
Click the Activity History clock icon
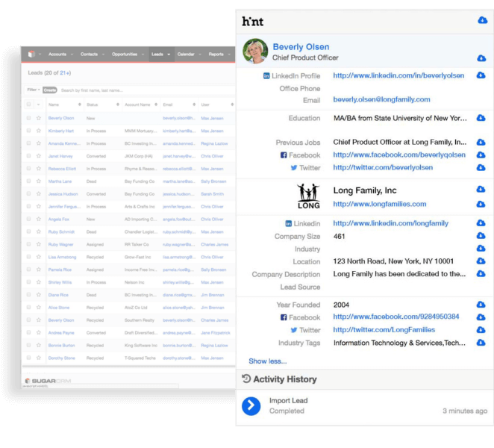246,379
